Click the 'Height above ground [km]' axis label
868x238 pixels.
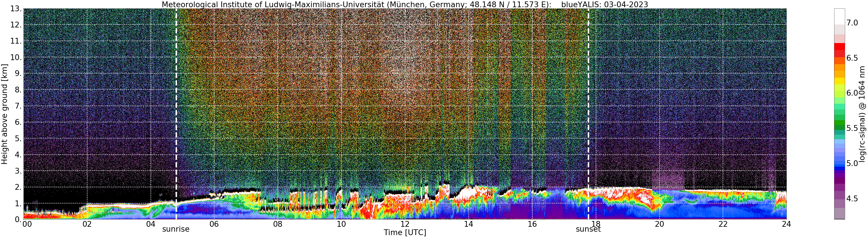coord(4,114)
